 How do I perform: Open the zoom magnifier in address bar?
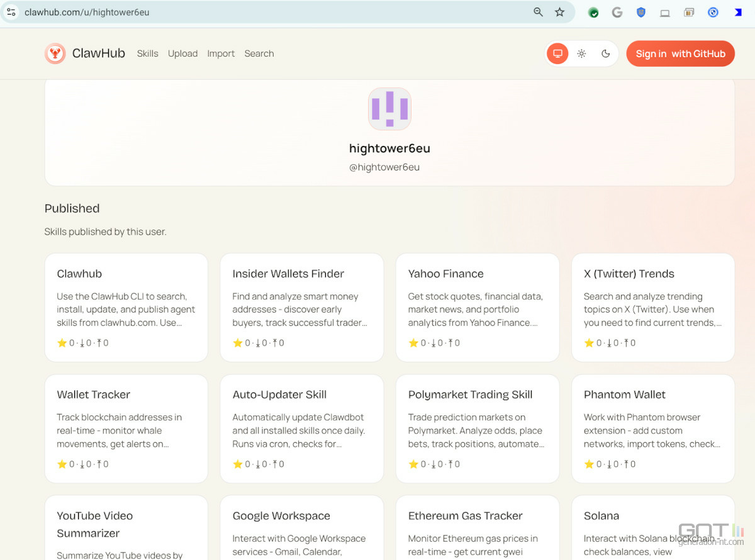point(538,12)
